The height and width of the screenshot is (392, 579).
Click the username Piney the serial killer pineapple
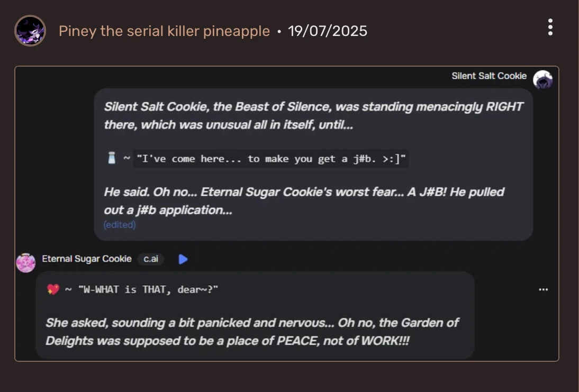(x=164, y=31)
